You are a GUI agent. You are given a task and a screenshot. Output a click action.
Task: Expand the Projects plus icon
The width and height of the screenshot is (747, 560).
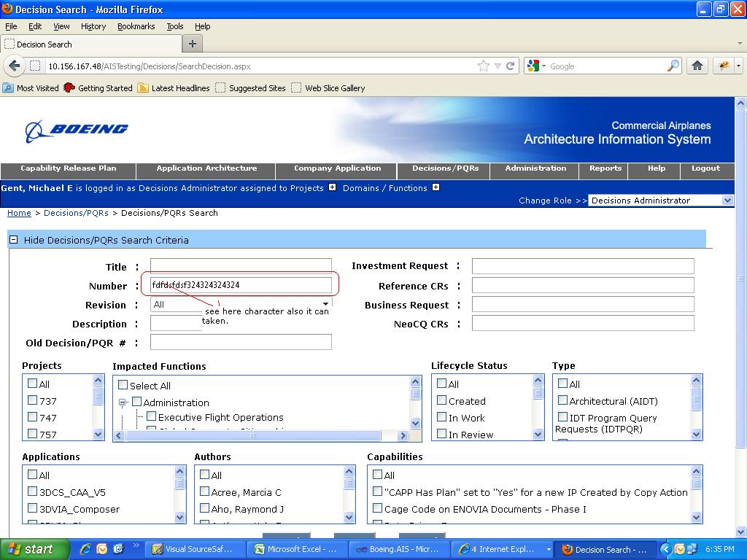(332, 187)
